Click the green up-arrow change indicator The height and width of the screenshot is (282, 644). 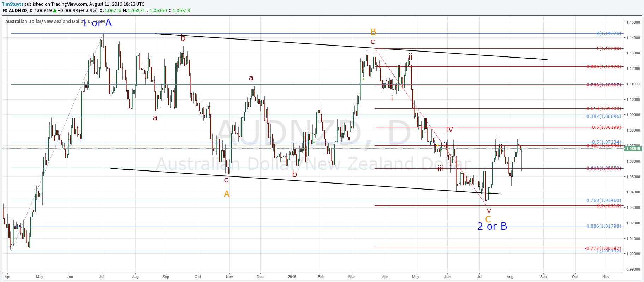pos(55,11)
